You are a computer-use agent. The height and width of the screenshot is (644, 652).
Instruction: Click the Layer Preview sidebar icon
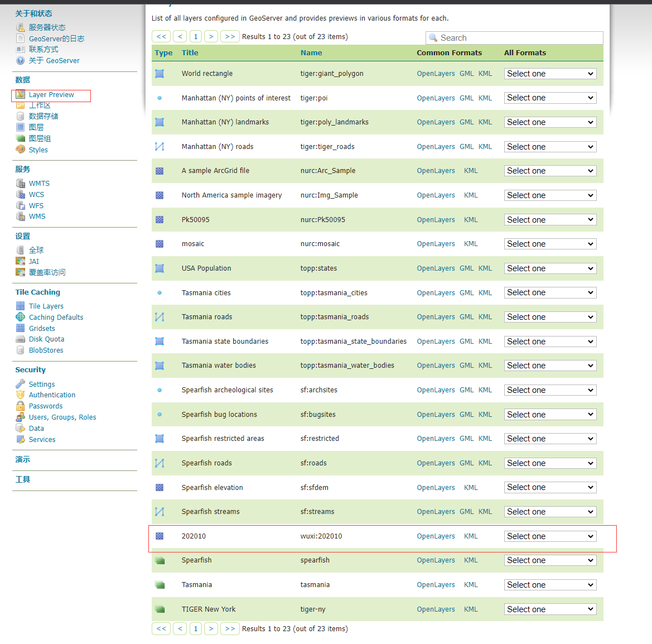[x=21, y=94]
